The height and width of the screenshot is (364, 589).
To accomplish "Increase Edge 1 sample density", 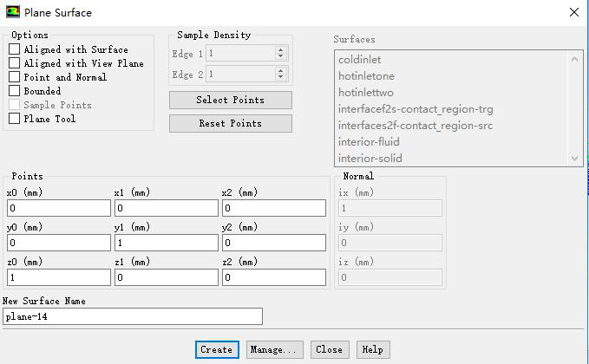I will [280, 50].
